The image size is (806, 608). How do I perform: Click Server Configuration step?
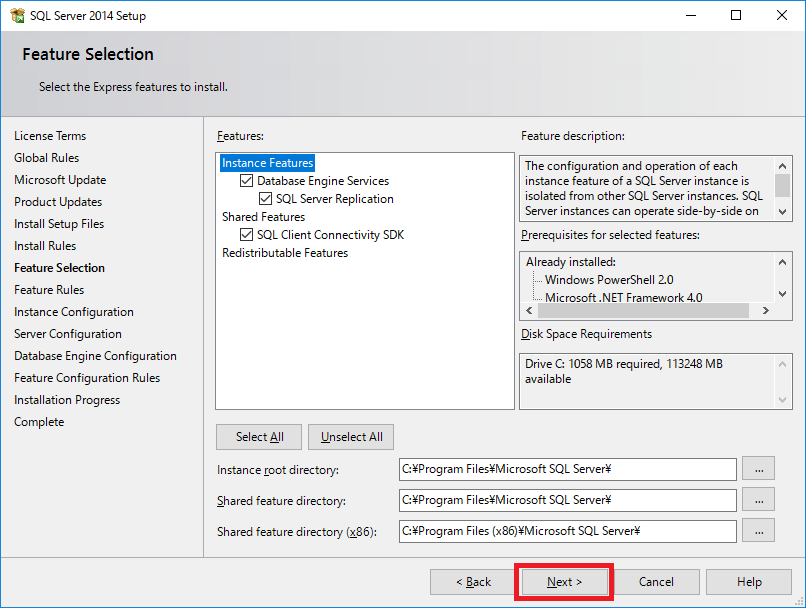point(68,334)
